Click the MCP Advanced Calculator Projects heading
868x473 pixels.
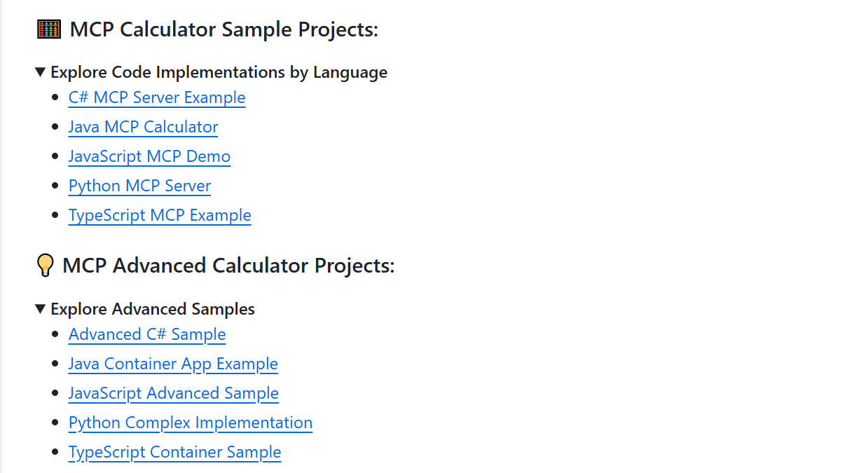[228, 266]
